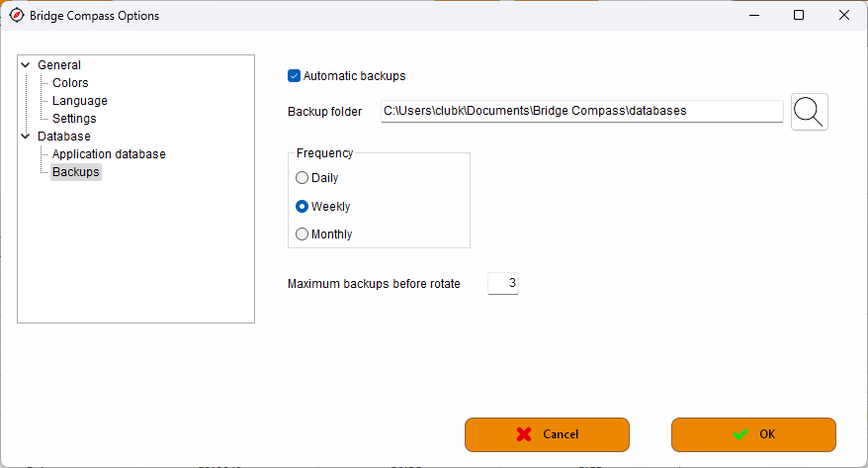Uncheck the Automatic backups checkbox
868x468 pixels.
pos(294,76)
